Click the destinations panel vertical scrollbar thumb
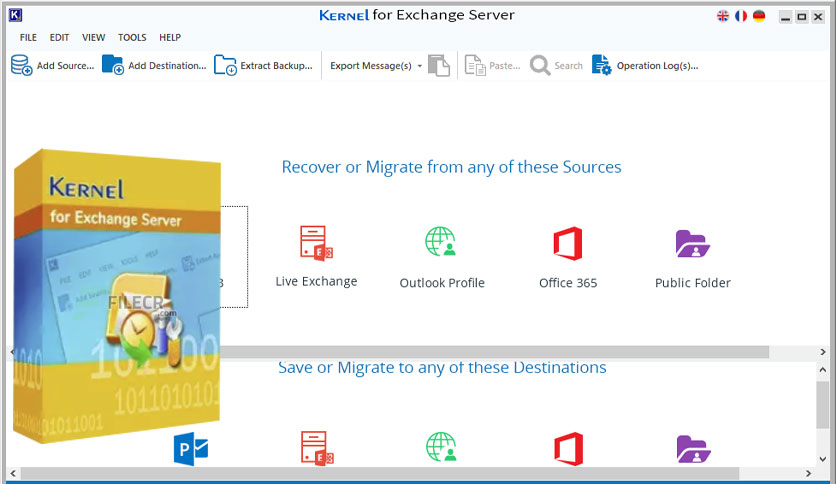 (823, 405)
